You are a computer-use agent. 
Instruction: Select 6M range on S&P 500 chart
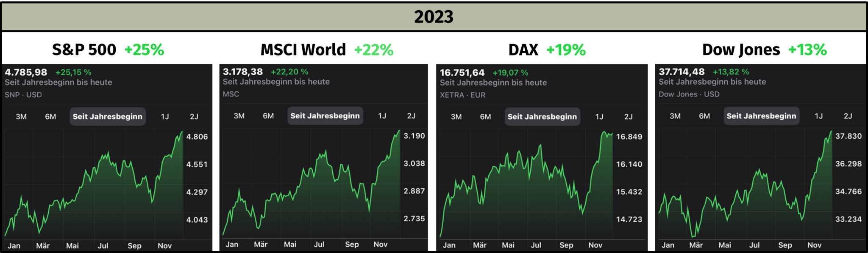(x=50, y=117)
